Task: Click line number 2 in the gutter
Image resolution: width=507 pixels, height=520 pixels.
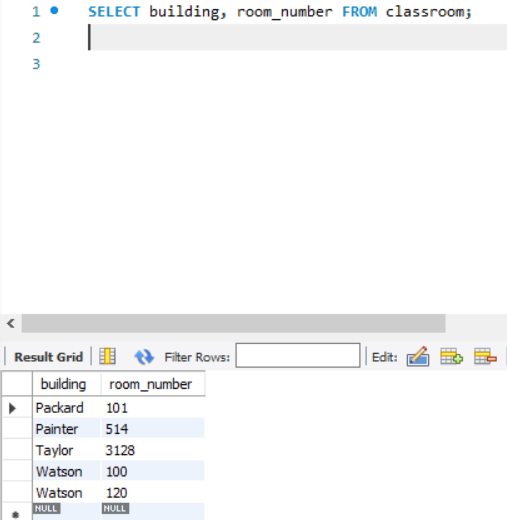Action: [36, 38]
